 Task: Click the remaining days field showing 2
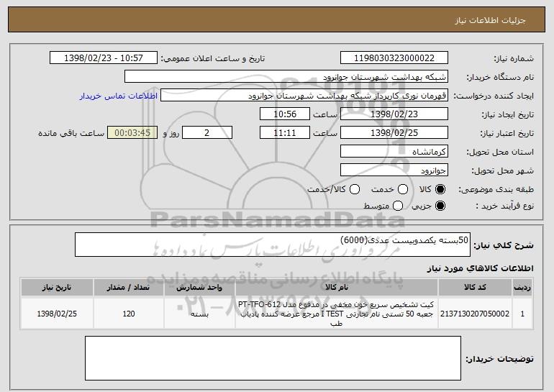point(207,133)
